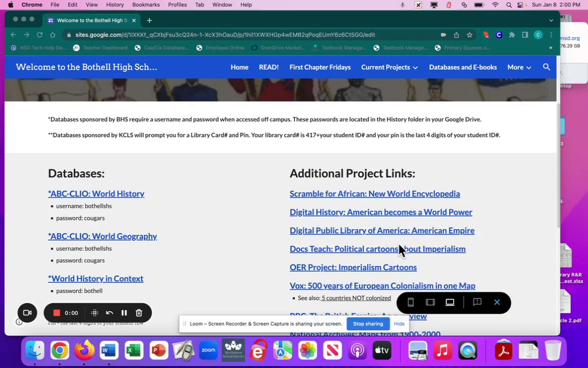
Task: Open the Employee Online bookmark
Action: (220, 48)
